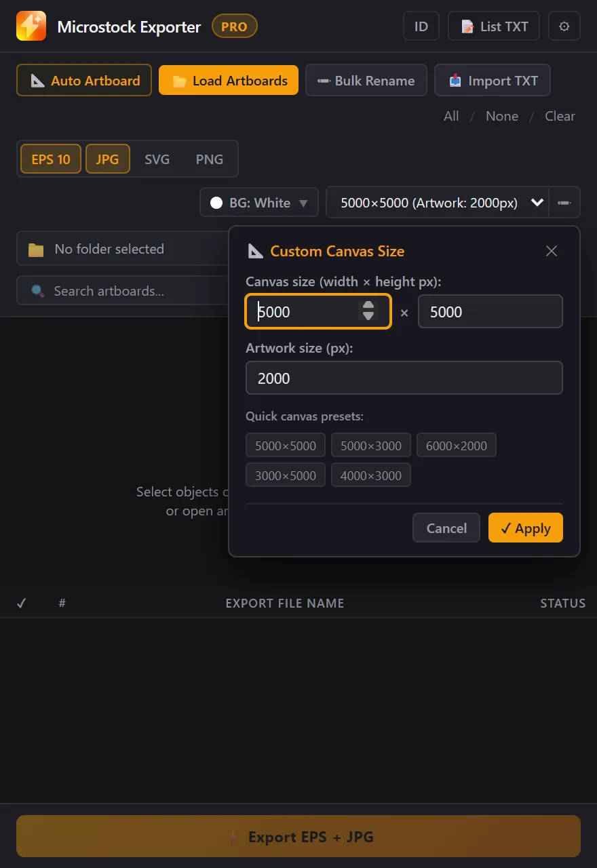The width and height of the screenshot is (597, 868).
Task: Click the EXPORT FILE NAME column header
Action: point(285,603)
